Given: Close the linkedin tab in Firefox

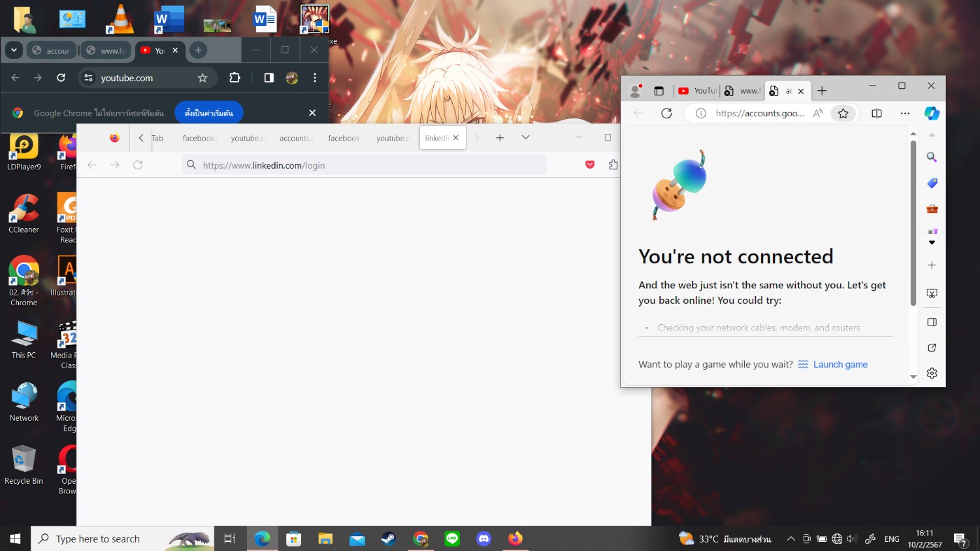Looking at the screenshot, I should tap(456, 138).
